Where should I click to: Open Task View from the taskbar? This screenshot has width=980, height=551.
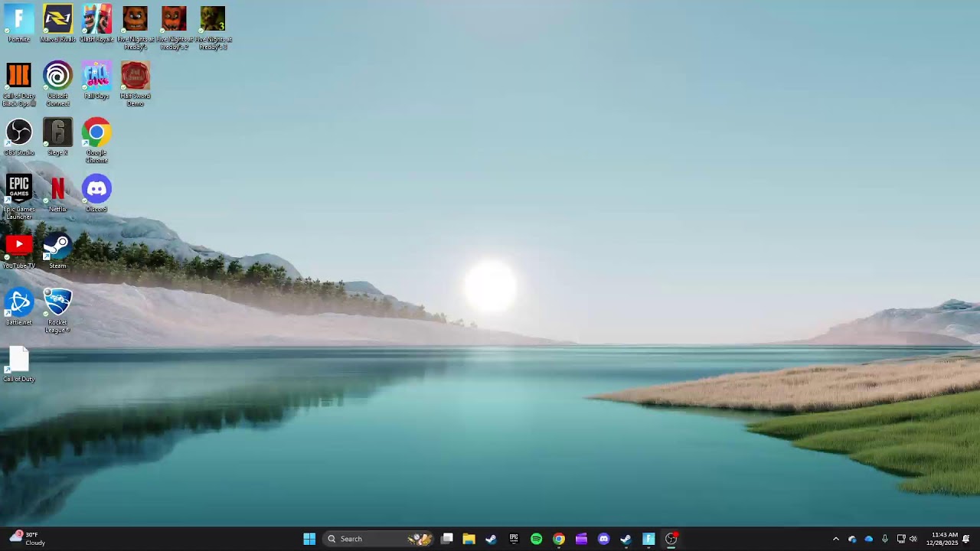coord(447,539)
